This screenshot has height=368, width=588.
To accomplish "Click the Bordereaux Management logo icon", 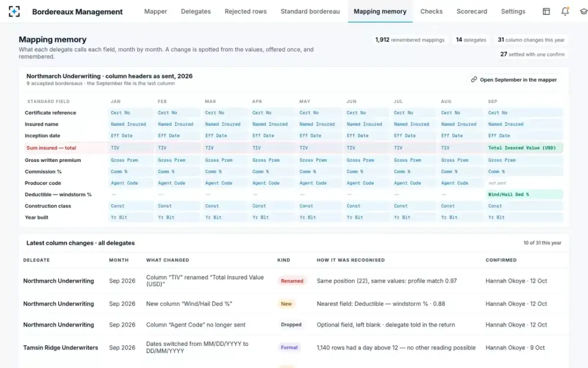I will 15,11.
